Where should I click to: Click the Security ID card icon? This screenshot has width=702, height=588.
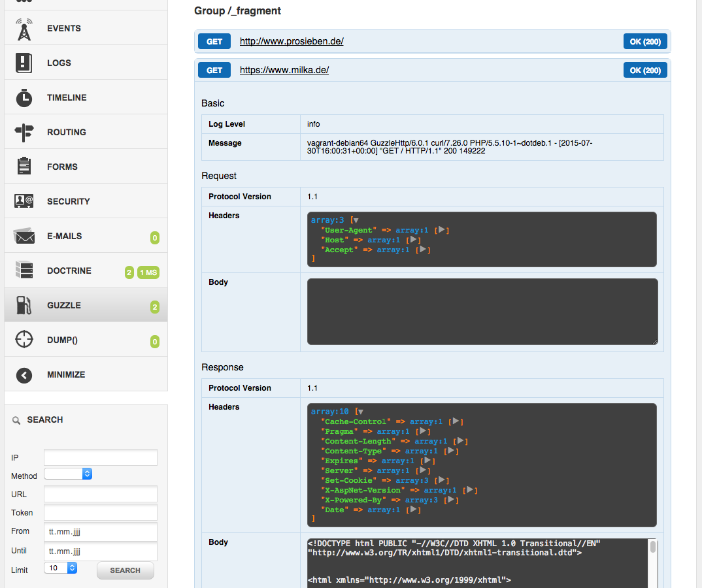pyautogui.click(x=24, y=201)
